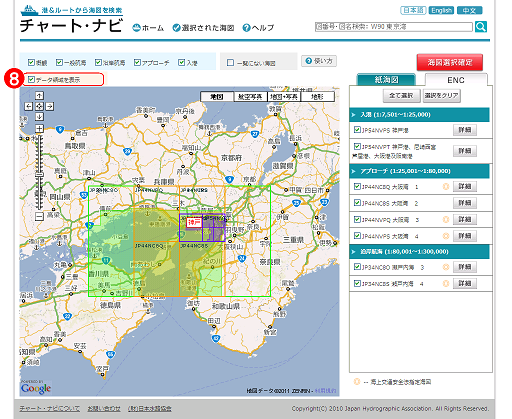This screenshot has width=512, height=419.
Task: Enable the 一覧にない海図 checkbox
Action: 230,63
